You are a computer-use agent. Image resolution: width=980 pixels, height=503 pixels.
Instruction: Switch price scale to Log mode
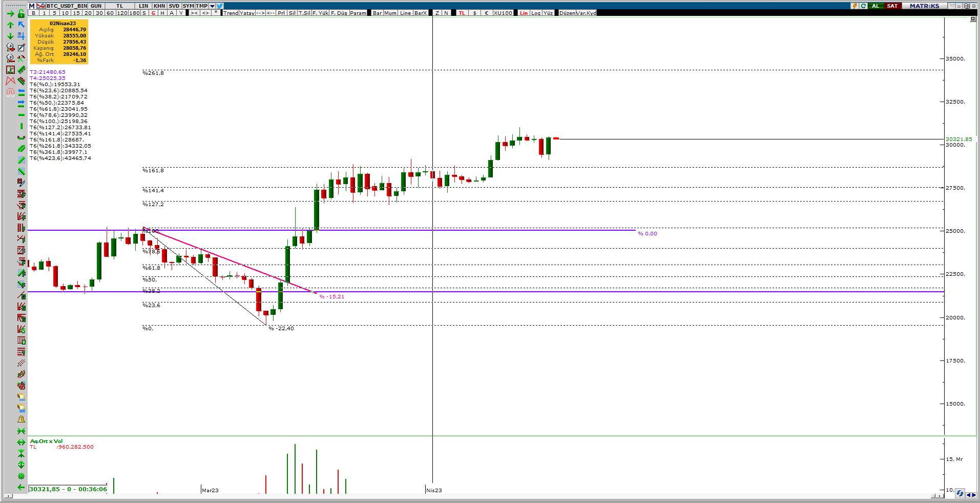tap(536, 13)
